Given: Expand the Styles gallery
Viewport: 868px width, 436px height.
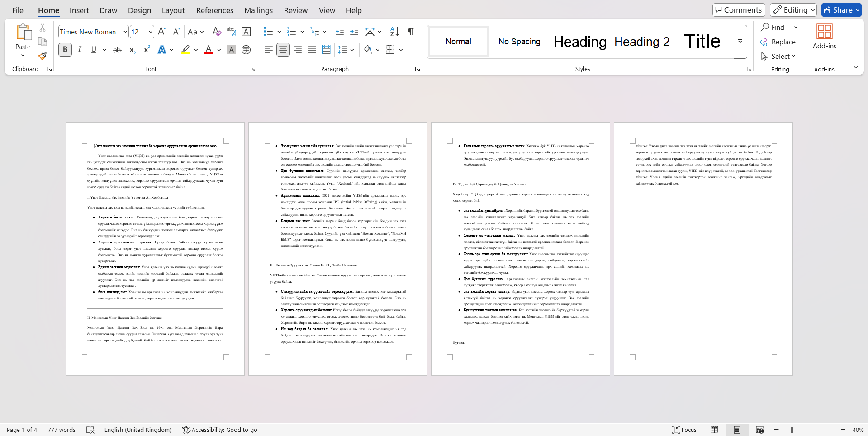Looking at the screenshot, I should pos(740,42).
